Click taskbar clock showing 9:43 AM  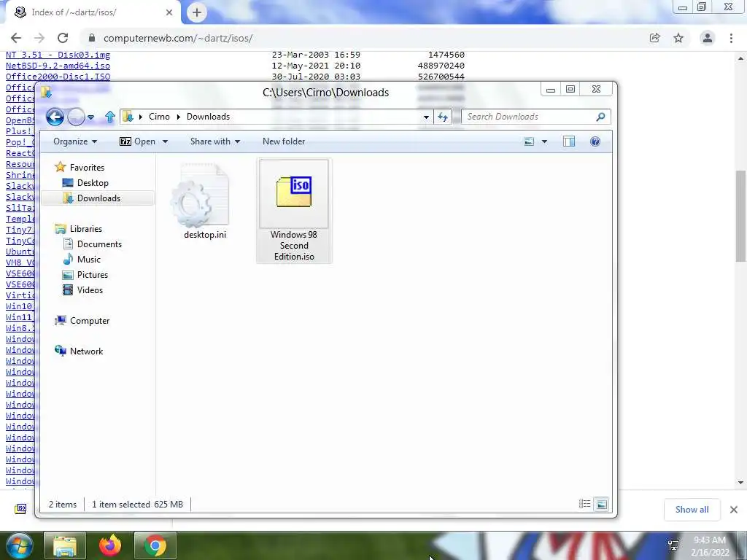710,546
